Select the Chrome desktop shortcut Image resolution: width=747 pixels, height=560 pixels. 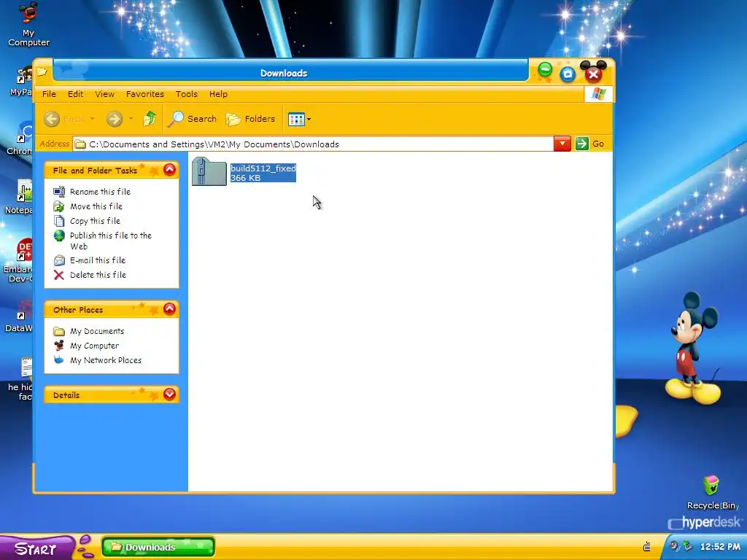pos(20,138)
